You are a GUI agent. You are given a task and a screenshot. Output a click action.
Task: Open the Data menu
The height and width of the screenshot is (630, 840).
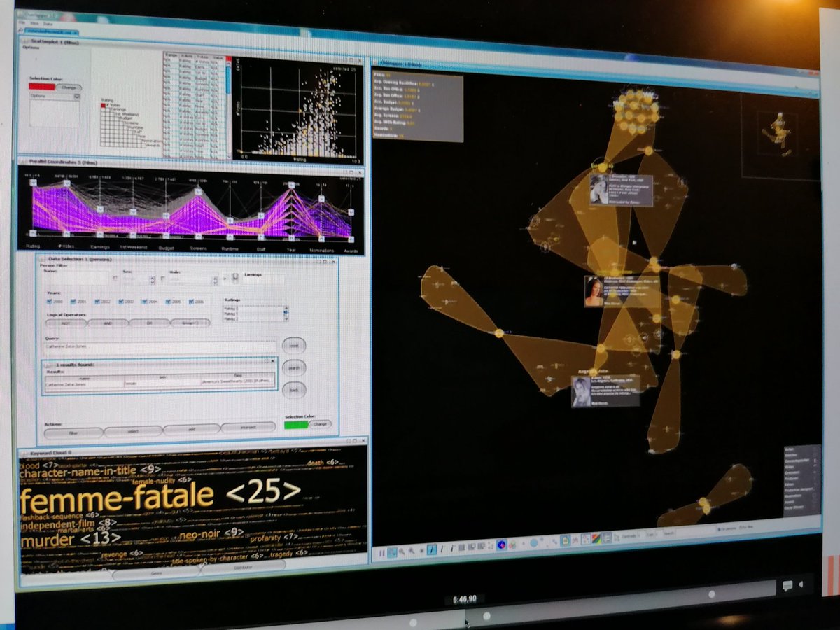click(x=48, y=24)
